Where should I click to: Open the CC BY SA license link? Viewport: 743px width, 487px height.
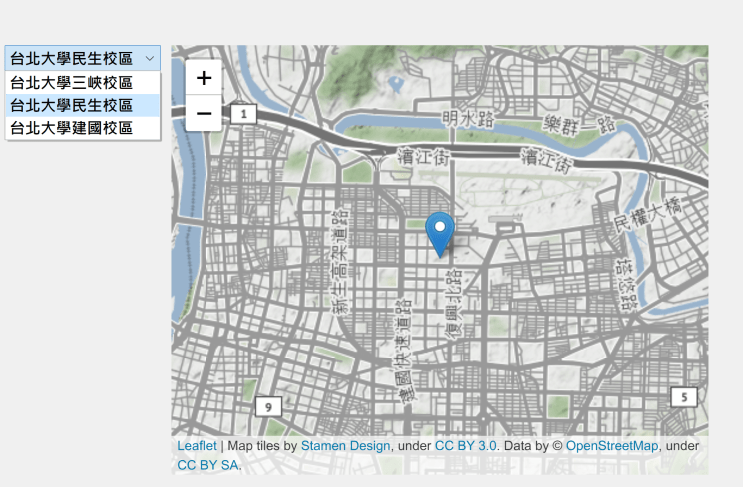[x=207, y=464]
